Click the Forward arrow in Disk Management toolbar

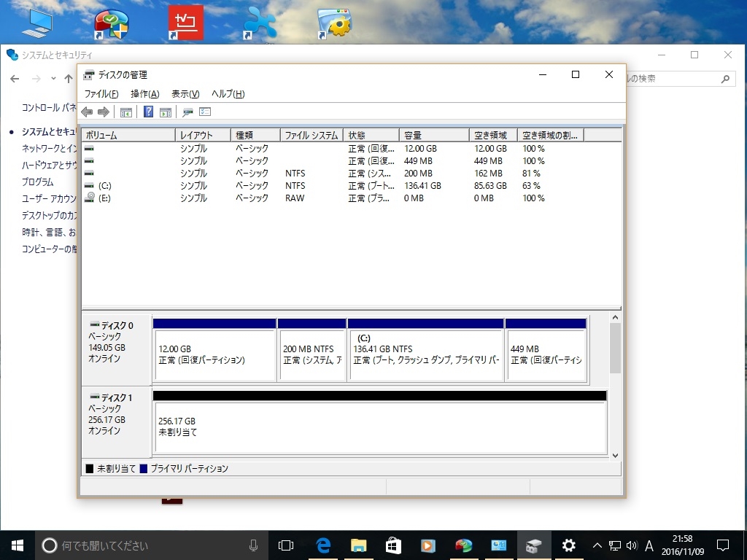click(103, 112)
